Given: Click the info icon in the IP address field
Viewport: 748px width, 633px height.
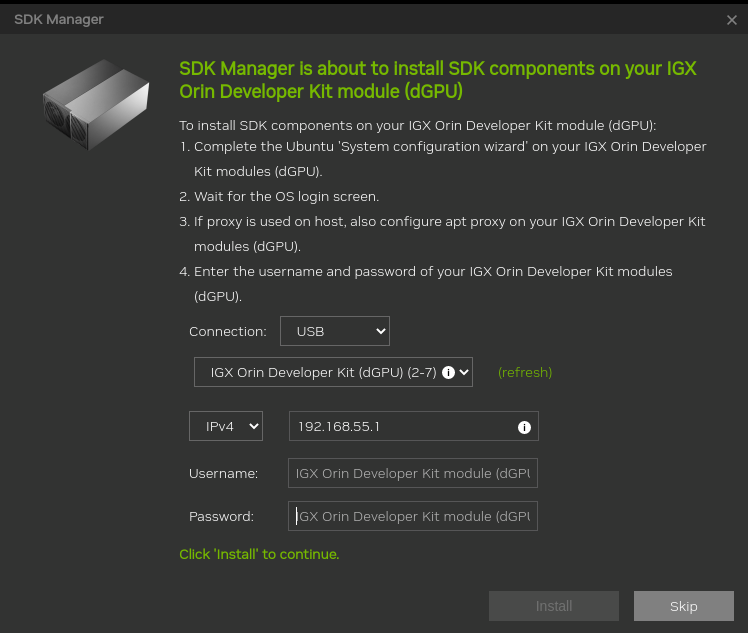Looking at the screenshot, I should (x=524, y=427).
